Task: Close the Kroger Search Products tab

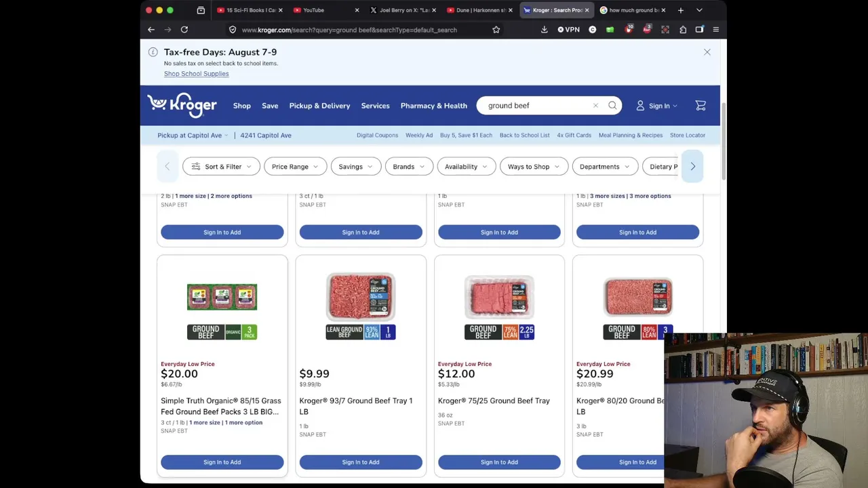Action: (587, 10)
